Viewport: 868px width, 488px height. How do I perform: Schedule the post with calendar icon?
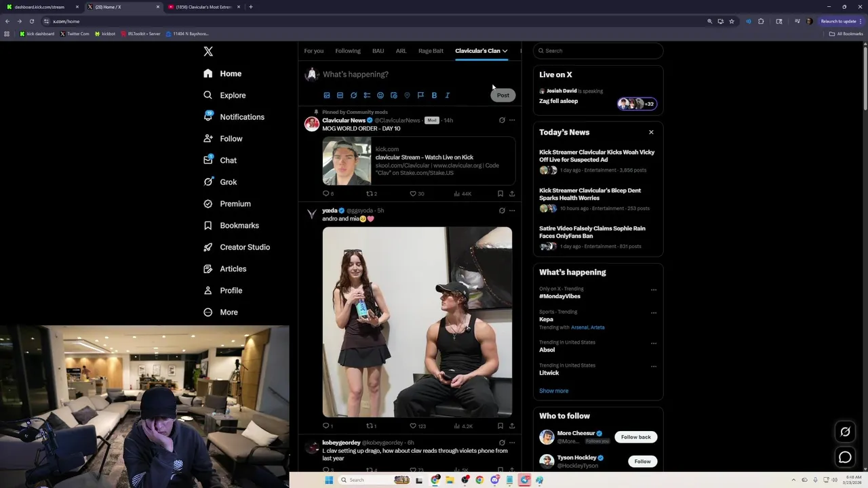[x=394, y=96]
